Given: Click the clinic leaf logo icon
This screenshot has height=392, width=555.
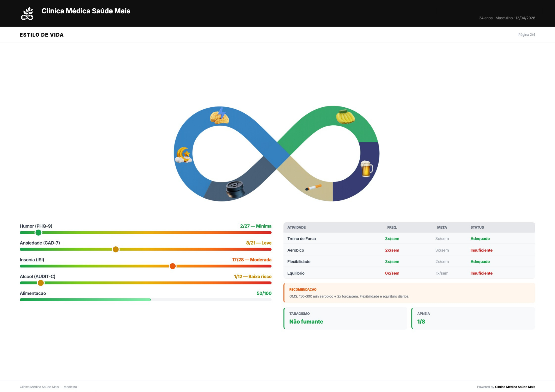Looking at the screenshot, I should 27,14.
